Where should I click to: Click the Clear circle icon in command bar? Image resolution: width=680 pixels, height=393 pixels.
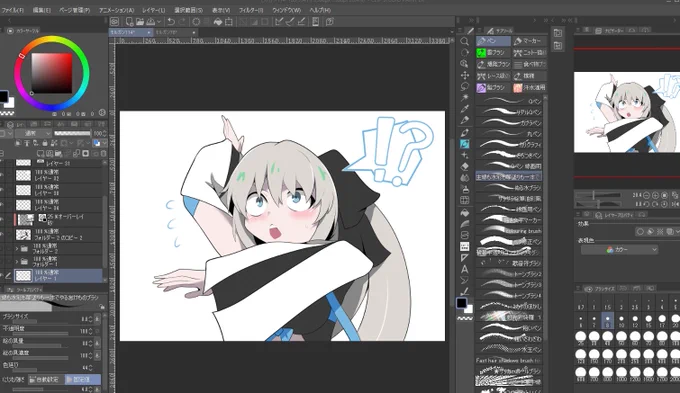click(x=196, y=22)
